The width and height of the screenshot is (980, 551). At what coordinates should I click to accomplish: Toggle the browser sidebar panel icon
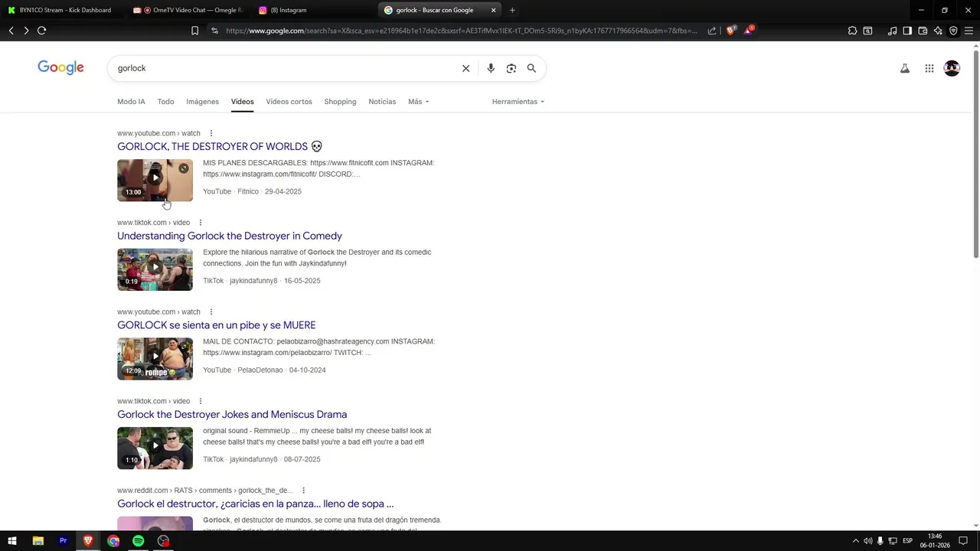pyautogui.click(x=907, y=31)
